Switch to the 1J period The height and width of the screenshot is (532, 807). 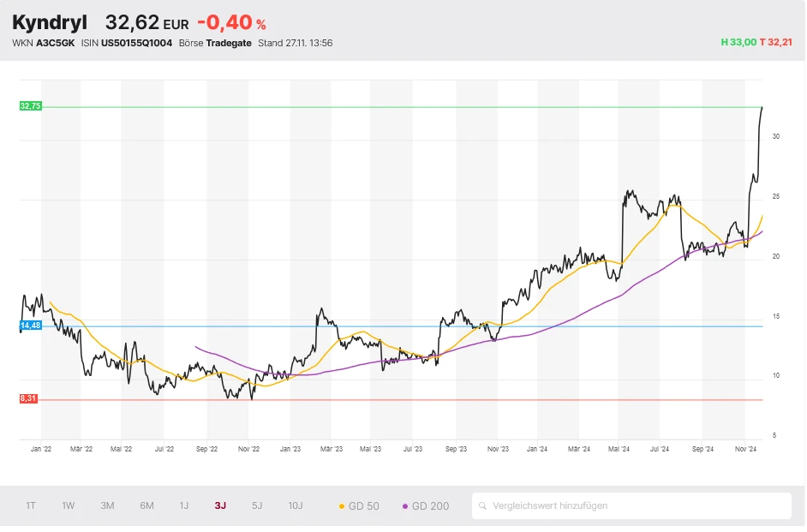pos(184,505)
